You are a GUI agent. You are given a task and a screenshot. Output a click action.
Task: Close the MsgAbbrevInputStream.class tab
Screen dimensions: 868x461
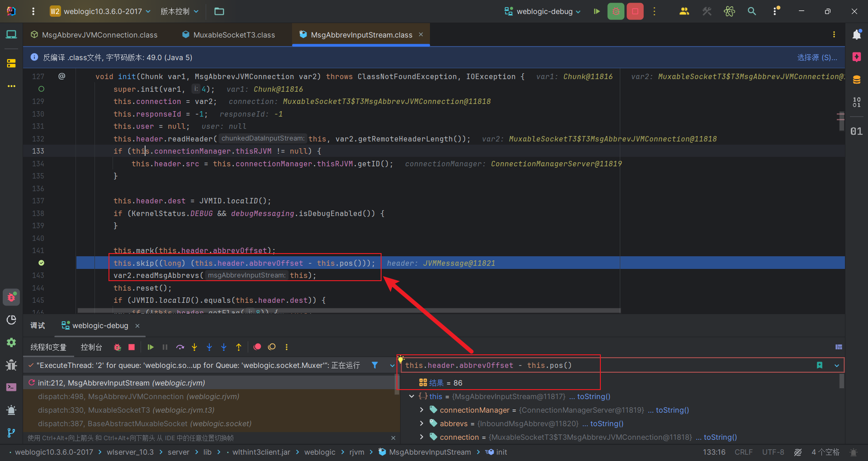tap(421, 34)
